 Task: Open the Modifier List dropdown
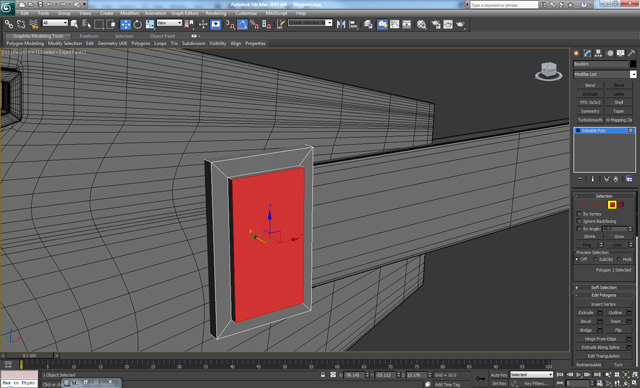[604, 74]
